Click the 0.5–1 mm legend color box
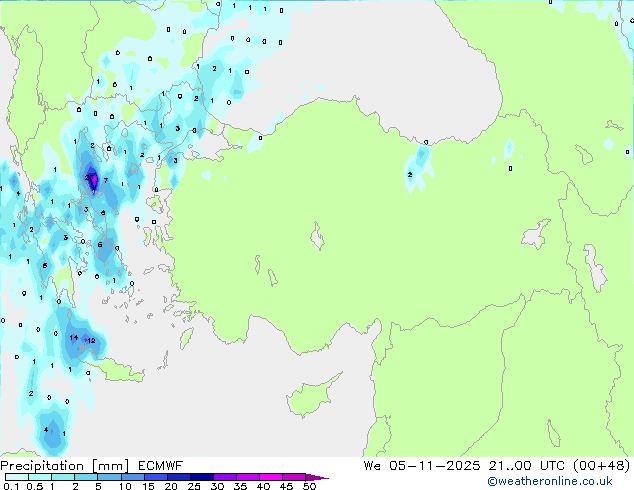Image resolution: width=634 pixels, height=490 pixels. (x=40, y=477)
